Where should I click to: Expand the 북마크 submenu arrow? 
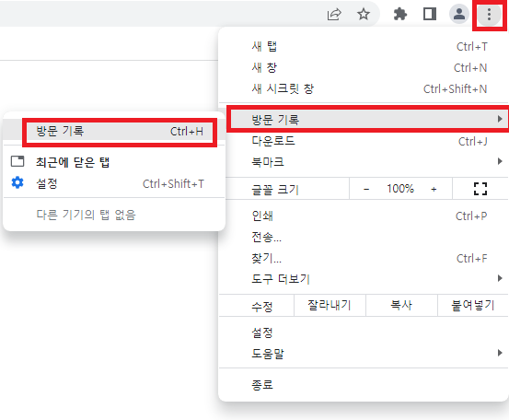pyautogui.click(x=500, y=161)
